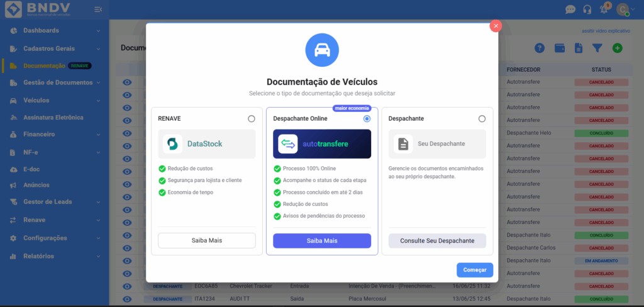The height and width of the screenshot is (307, 644).
Task: Click Saiba Mais under RENAVE card
Action: (x=206, y=240)
